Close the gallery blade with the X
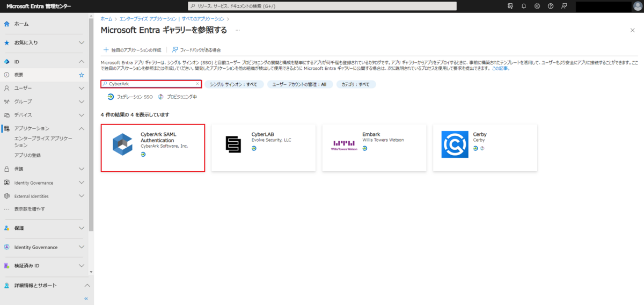 tap(633, 31)
